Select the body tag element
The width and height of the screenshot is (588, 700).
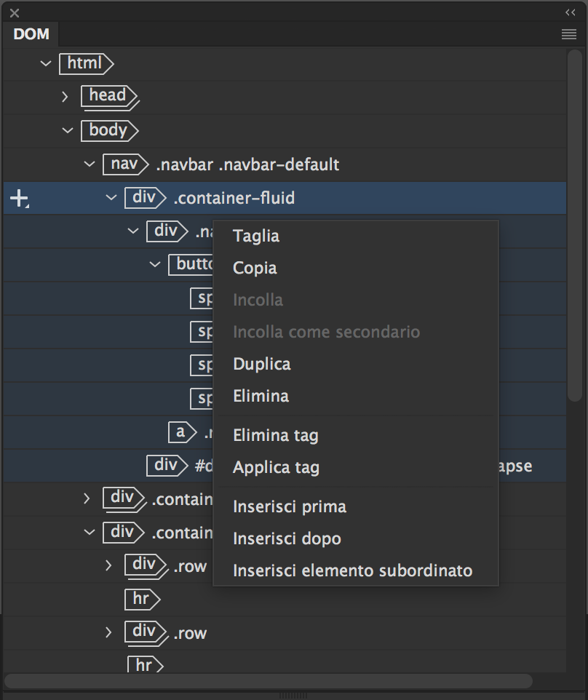click(108, 130)
